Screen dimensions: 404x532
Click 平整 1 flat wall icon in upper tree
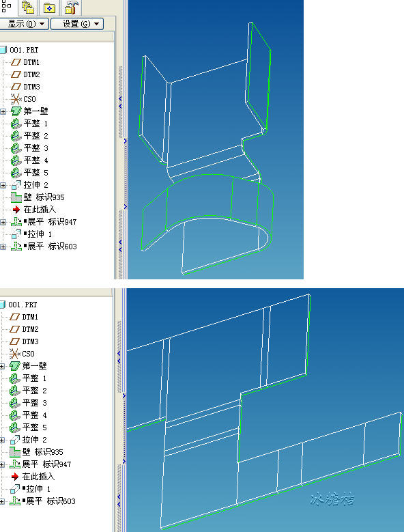16,124
